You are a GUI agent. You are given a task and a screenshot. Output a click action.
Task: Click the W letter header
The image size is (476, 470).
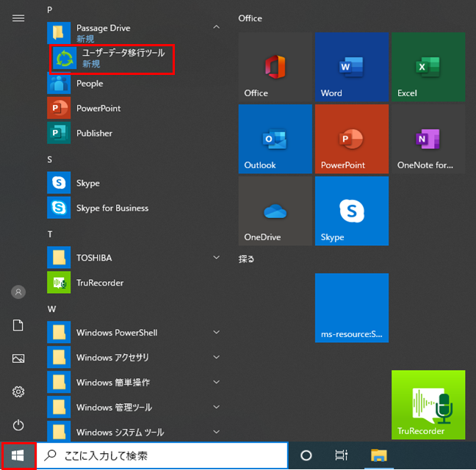click(x=51, y=309)
